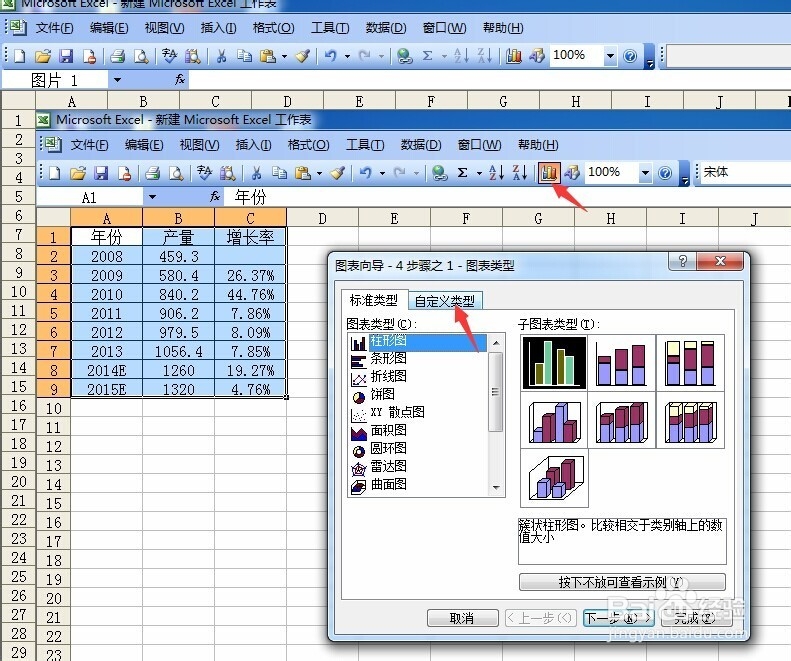Click the cell containing 2014E

pos(106,370)
